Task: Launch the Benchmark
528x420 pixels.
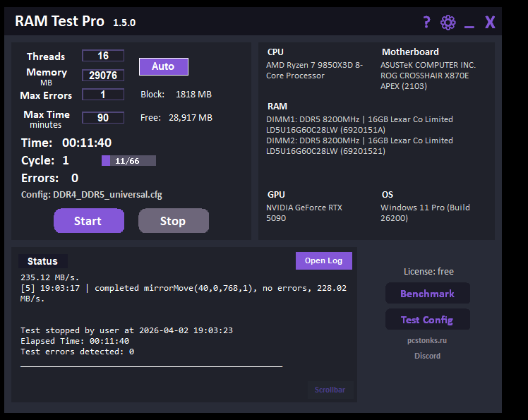Action: (x=427, y=294)
